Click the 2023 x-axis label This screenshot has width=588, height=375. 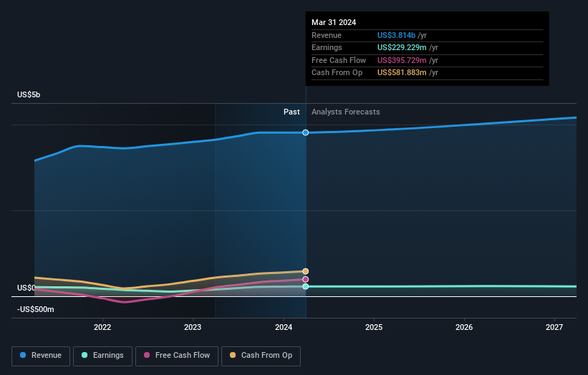[x=193, y=328]
